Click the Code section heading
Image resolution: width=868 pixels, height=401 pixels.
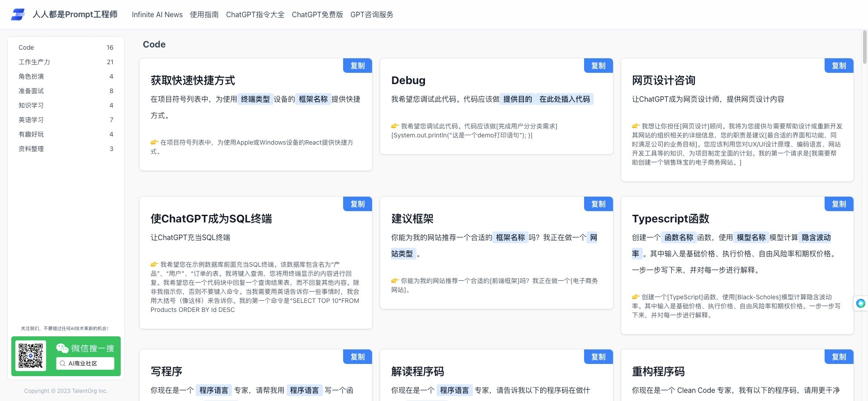click(154, 44)
